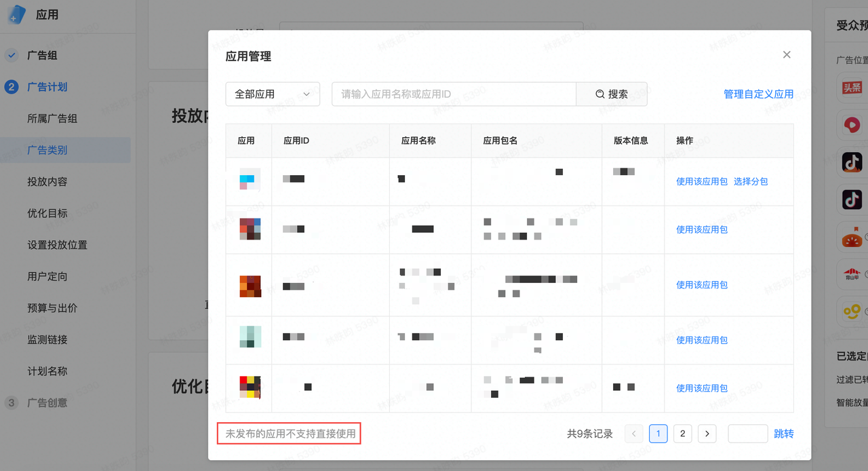Click the red Xigua Video play icon
Screen dimensions: 868x471
point(852,125)
